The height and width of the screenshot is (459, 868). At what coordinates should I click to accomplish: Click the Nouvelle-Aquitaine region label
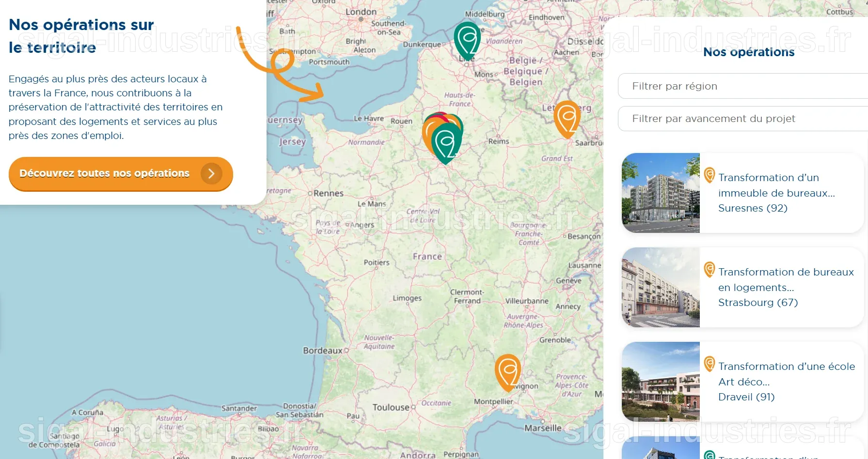tap(379, 342)
